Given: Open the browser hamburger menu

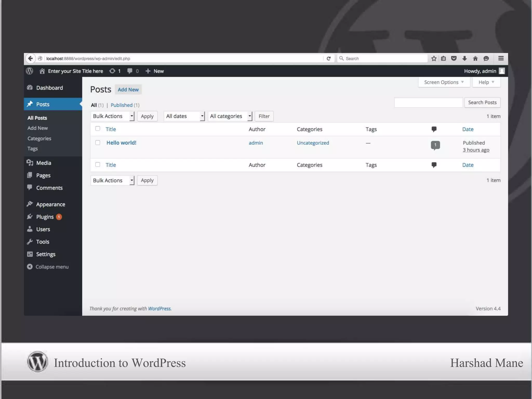Looking at the screenshot, I should pyautogui.click(x=501, y=58).
